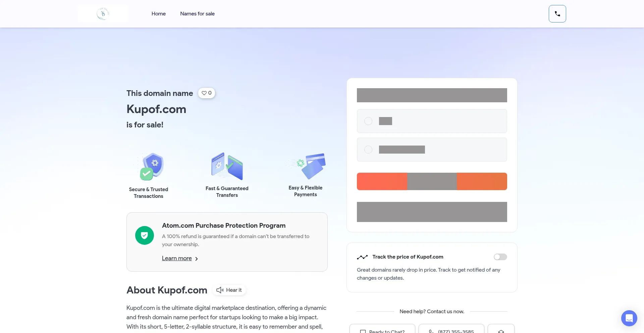Screen dimensions: 644x333
Task: Follow the Learn more link
Action: 177,258
